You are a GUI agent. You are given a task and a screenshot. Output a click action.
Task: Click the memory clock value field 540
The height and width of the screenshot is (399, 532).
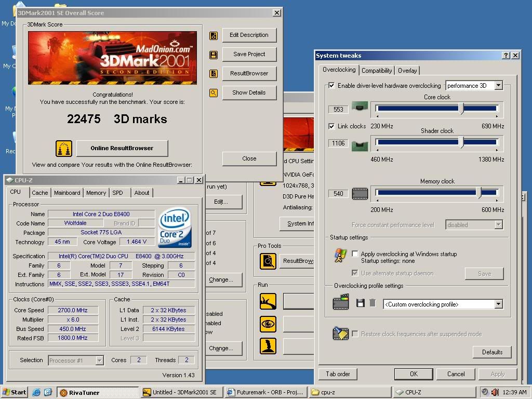pyautogui.click(x=338, y=193)
